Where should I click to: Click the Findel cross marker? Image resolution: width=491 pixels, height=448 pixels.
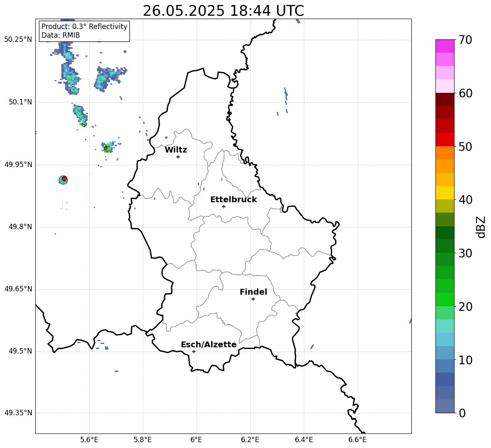tap(253, 299)
